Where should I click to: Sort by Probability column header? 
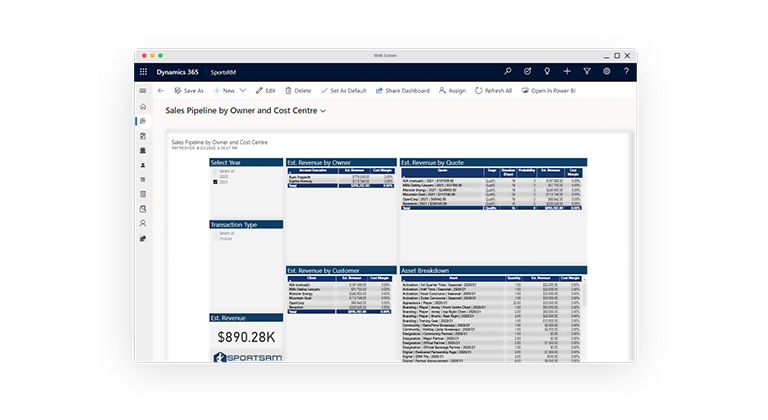click(x=527, y=172)
